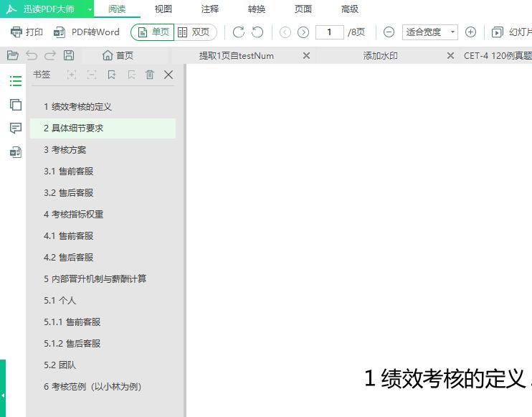Expand all bookmarks icon
This screenshot has width=532, height=417.
point(71,75)
